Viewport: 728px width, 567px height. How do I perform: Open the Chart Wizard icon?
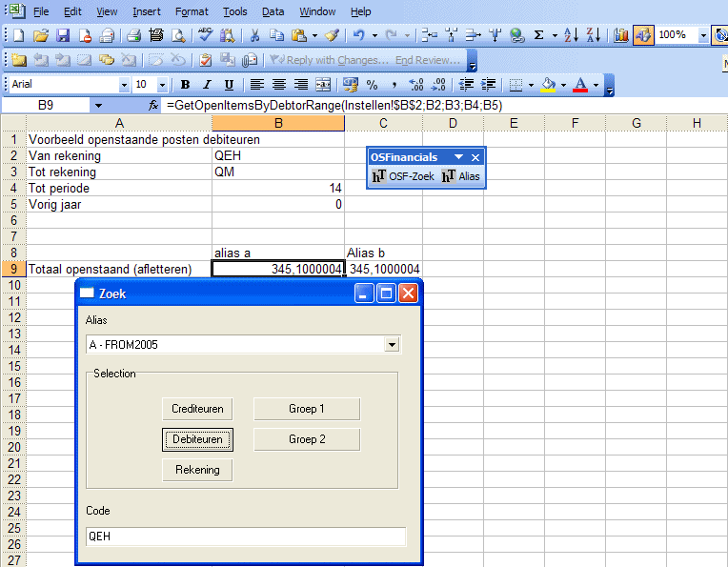(x=620, y=35)
